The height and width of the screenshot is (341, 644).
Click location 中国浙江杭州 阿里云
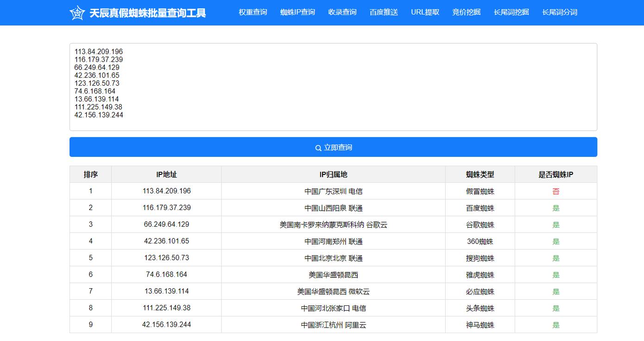click(x=334, y=324)
